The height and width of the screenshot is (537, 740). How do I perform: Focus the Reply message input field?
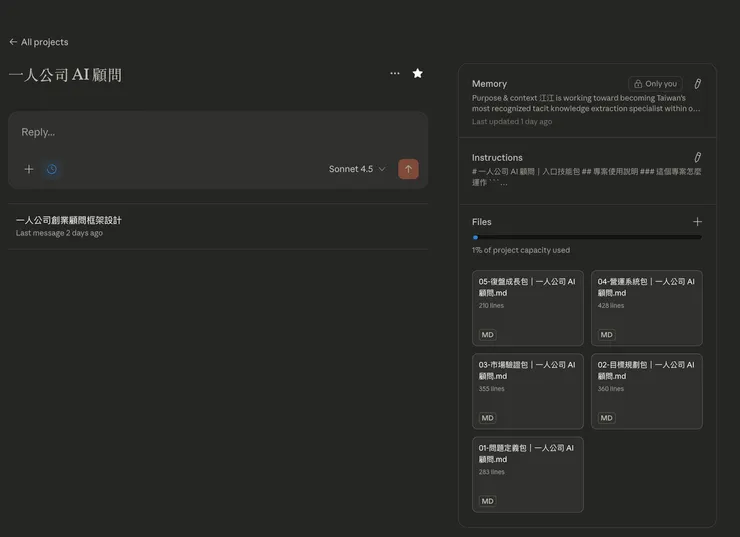point(218,132)
